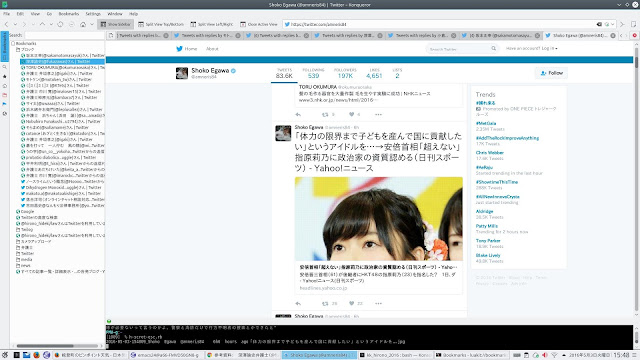The width and height of the screenshot is (640, 360).
Task: Retweet the Yahoo news tweet
Action: click(x=325, y=303)
